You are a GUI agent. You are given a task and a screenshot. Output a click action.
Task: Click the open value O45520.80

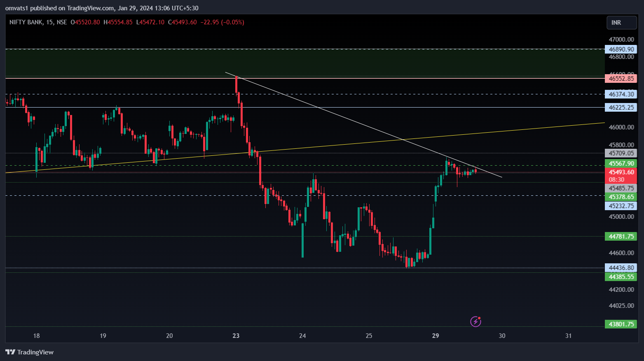pyautogui.click(x=85, y=22)
